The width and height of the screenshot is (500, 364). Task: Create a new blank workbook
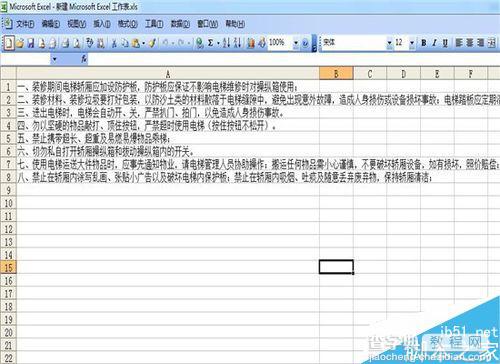[x=9, y=43]
